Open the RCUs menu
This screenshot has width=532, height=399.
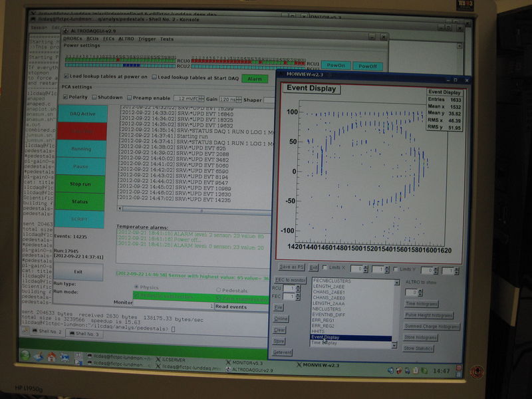pos(92,39)
